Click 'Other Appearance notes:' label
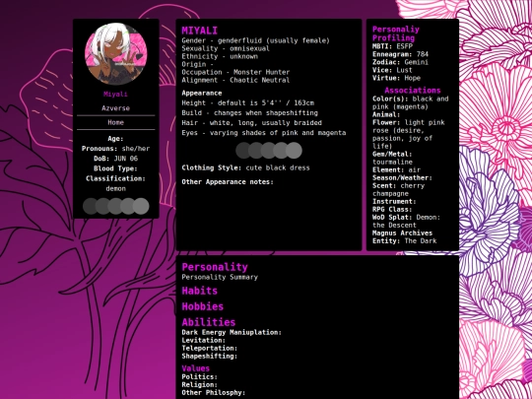Image resolution: width=532 pixels, height=399 pixels. (228, 182)
